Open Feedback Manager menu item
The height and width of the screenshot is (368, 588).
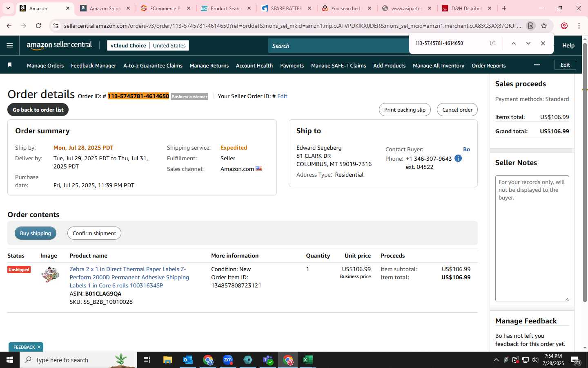tap(94, 65)
